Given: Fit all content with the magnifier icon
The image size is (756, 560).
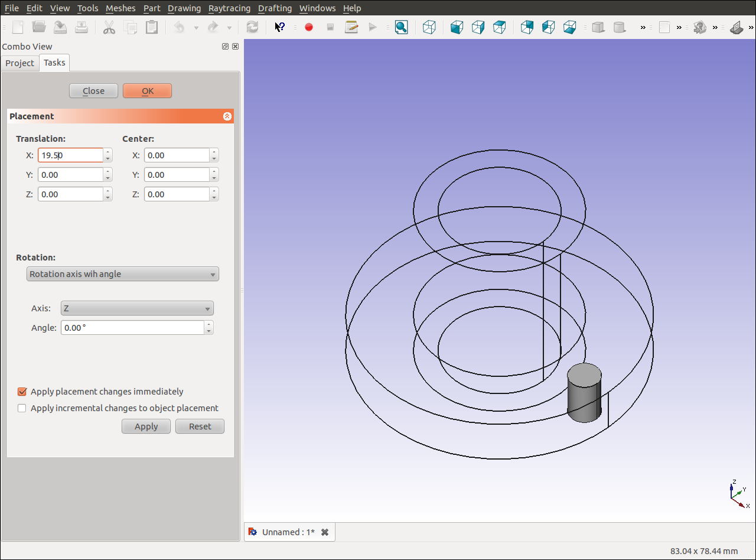Looking at the screenshot, I should tap(402, 27).
